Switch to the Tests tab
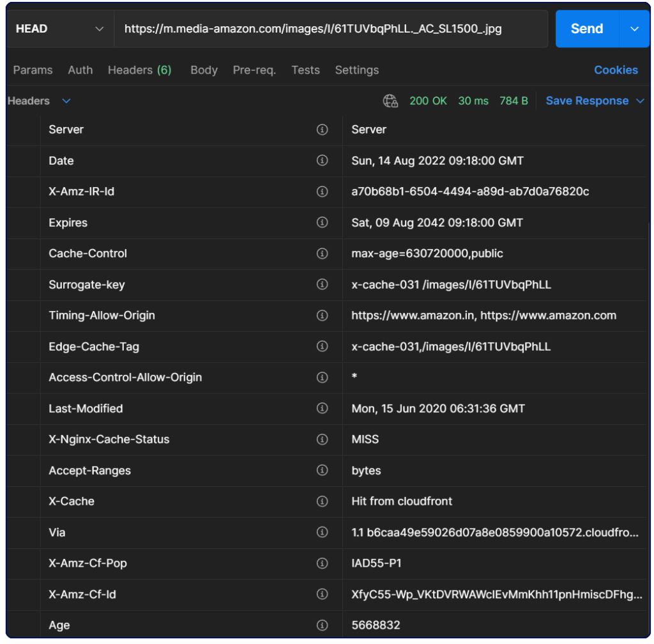Screen dimensions: 654x644 305,70
